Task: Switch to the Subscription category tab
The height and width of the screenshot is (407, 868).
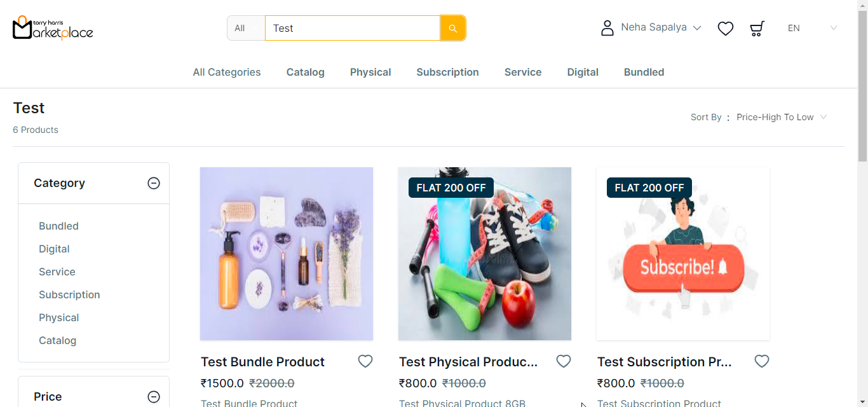Action: point(447,72)
